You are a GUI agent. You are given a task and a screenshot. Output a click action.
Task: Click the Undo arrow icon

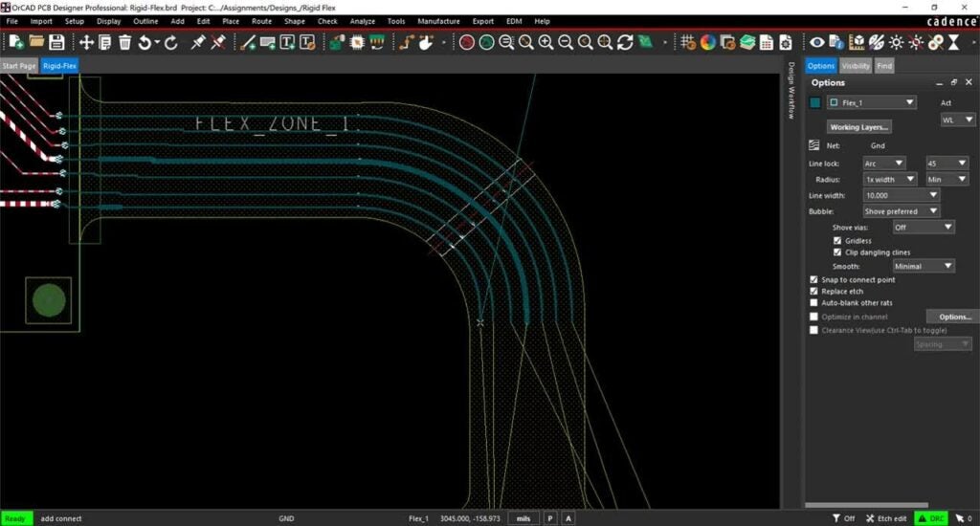[x=145, y=42]
